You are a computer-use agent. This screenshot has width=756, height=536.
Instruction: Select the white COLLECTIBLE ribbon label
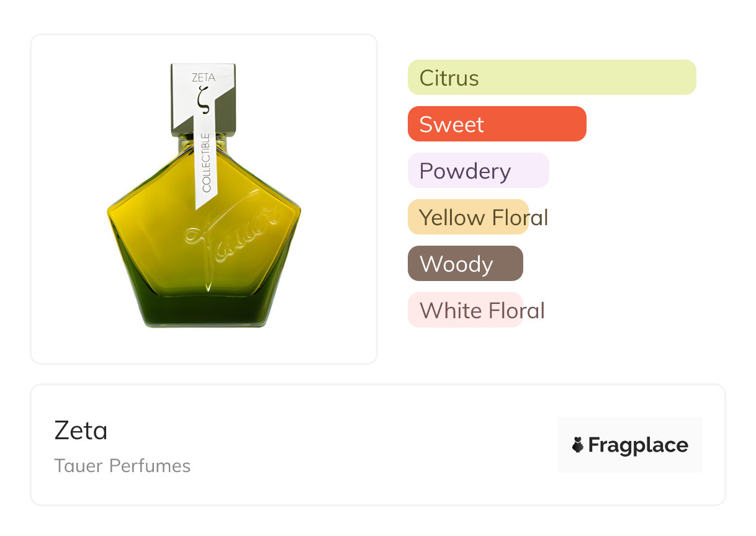205,167
